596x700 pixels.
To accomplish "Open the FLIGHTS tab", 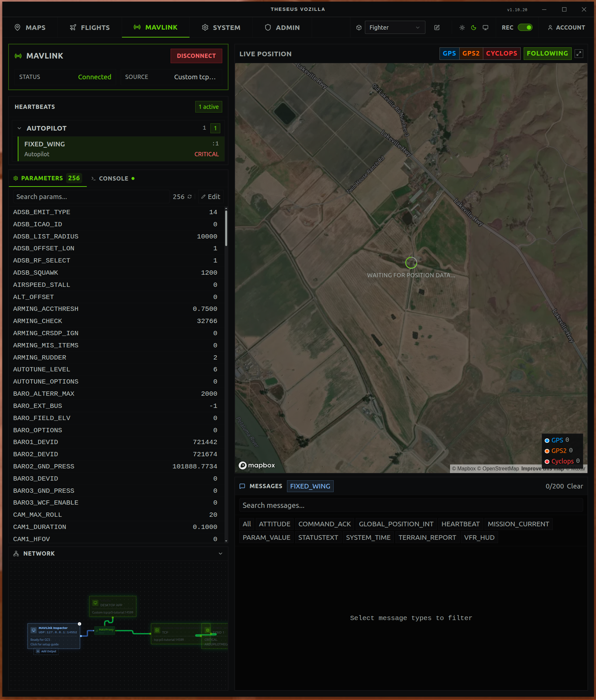I will coord(90,28).
